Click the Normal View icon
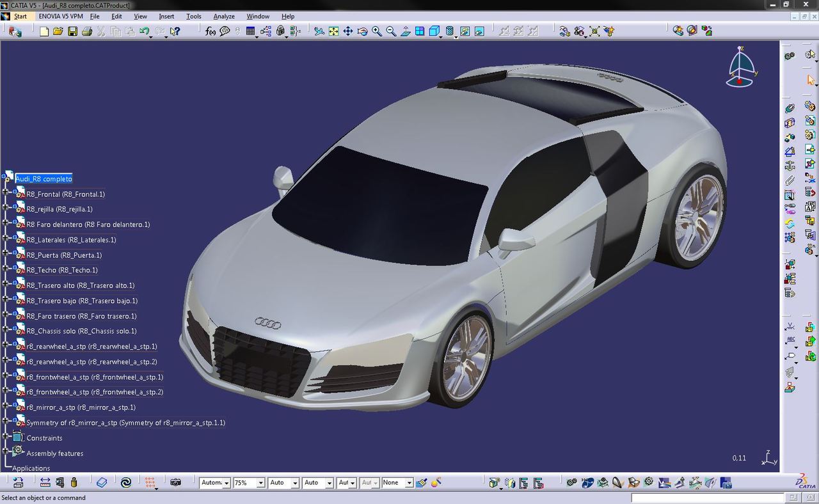Viewport: 819px width, 504px height. [406, 31]
